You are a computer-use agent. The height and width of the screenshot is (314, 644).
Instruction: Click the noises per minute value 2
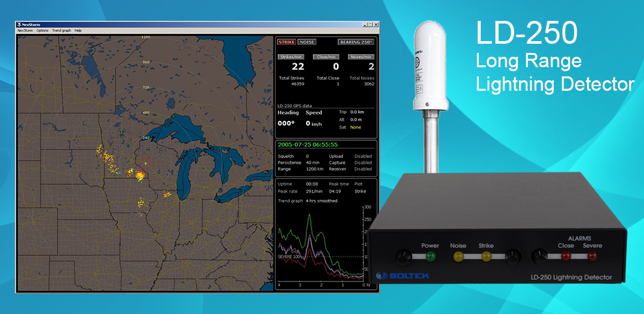tap(371, 67)
